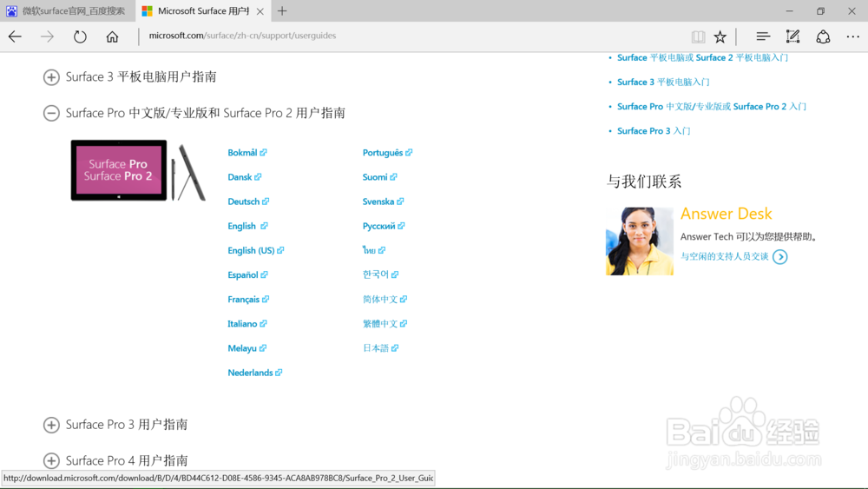Image resolution: width=868 pixels, height=489 pixels.
Task: Make a Web Note pen icon
Action: point(792,36)
